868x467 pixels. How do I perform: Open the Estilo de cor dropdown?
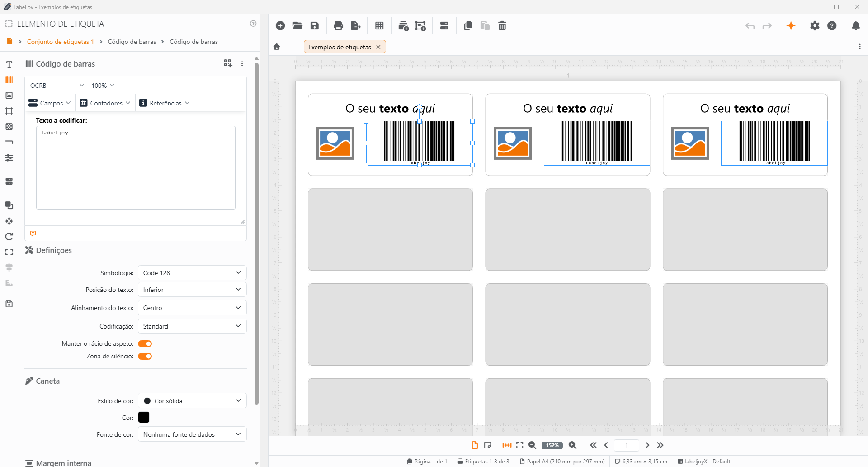click(192, 401)
